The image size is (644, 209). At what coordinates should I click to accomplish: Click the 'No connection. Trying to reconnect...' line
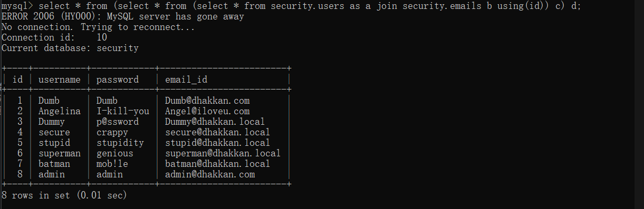click(98, 27)
